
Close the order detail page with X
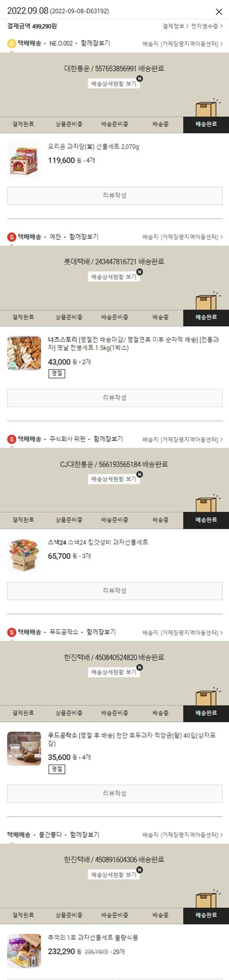coord(219,11)
